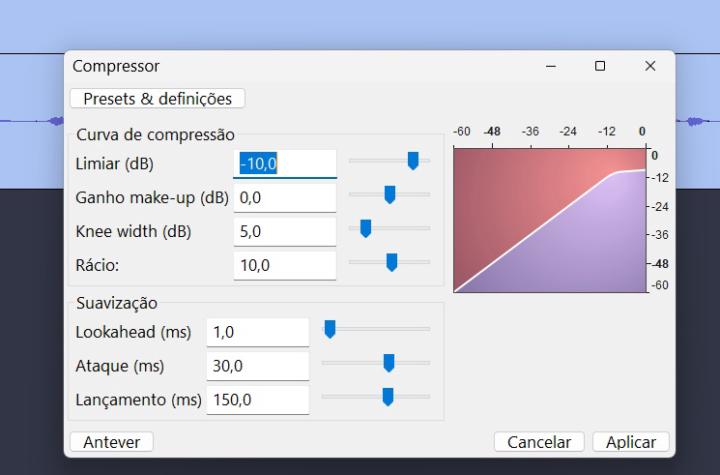Image resolution: width=720 pixels, height=475 pixels.
Task: Click the Ataque slider handle
Action: tap(388, 363)
